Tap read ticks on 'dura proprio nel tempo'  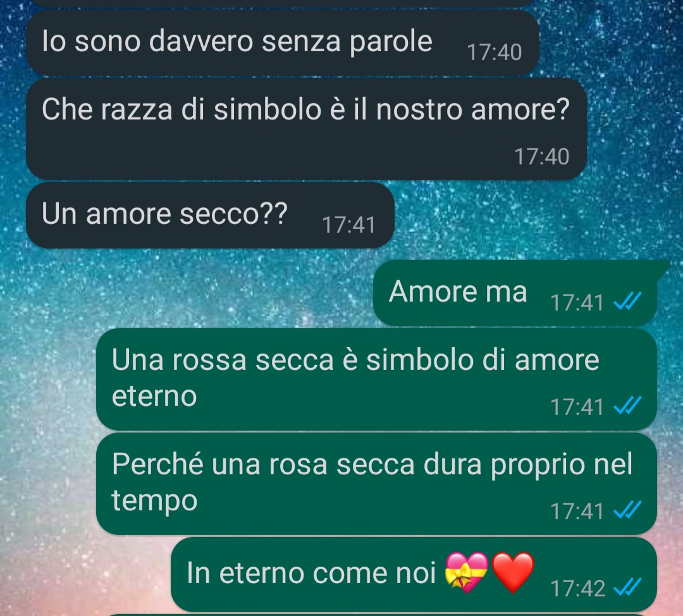(627, 510)
